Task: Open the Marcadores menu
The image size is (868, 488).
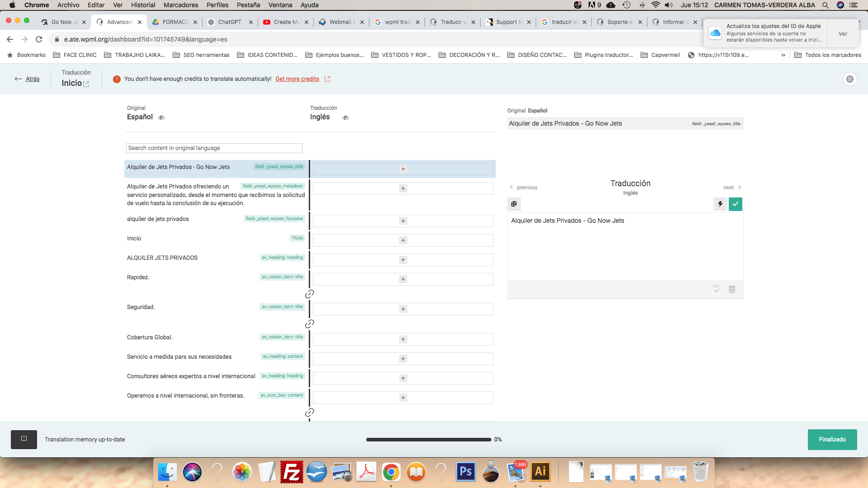Action: coord(181,5)
